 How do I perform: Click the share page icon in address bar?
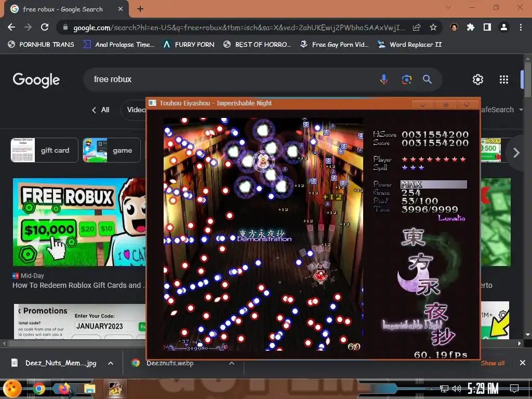click(x=417, y=27)
